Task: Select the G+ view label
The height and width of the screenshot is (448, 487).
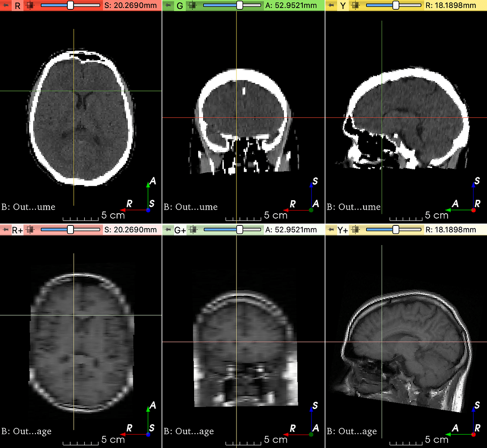Action: point(179,229)
